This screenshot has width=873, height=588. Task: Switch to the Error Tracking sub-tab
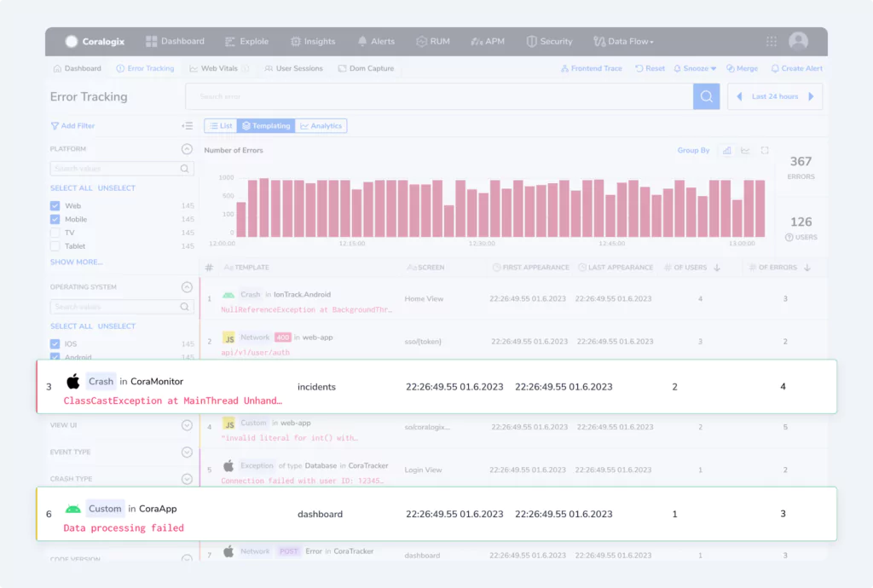(x=145, y=68)
